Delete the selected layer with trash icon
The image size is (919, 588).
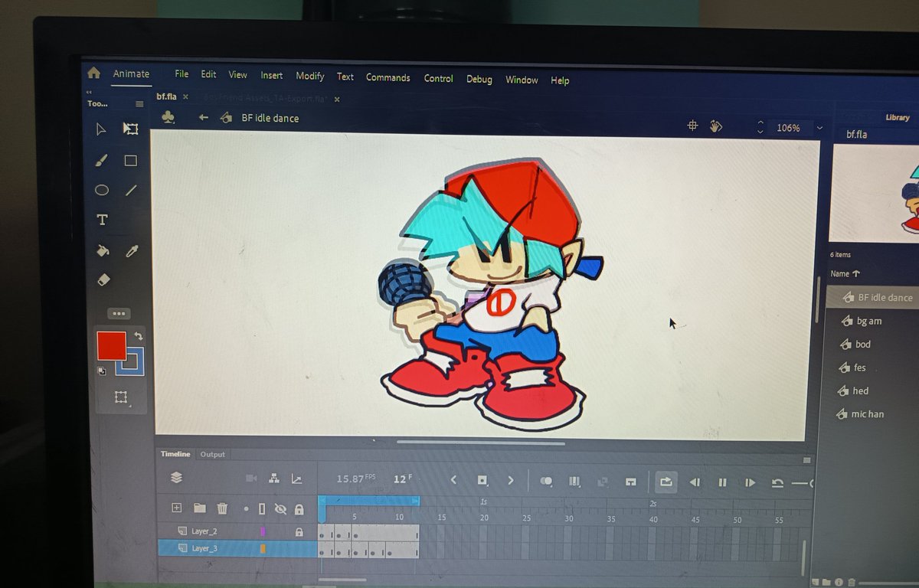click(222, 508)
